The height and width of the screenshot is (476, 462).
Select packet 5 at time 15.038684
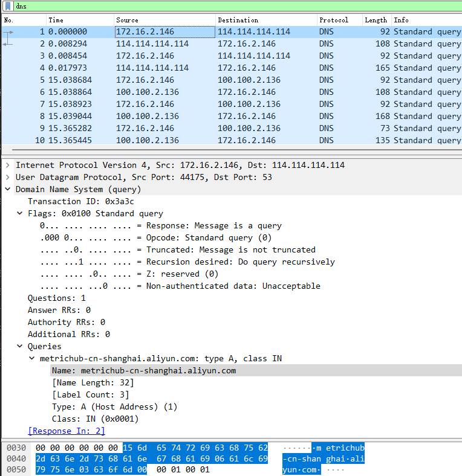(232, 80)
